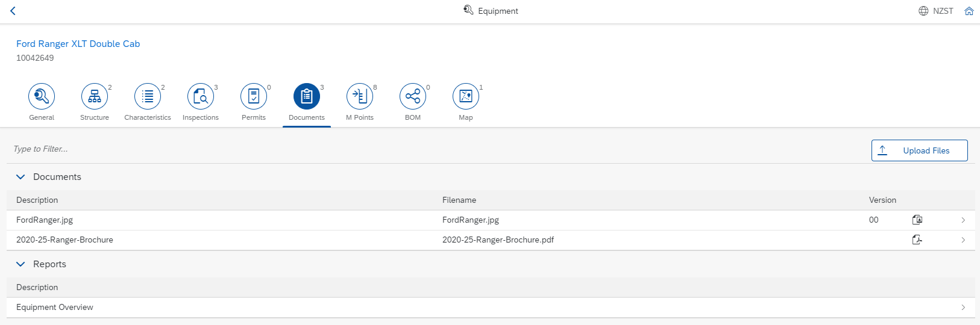Switch to the Structure tab label
Image resolution: width=980 pixels, height=325 pixels.
[95, 117]
